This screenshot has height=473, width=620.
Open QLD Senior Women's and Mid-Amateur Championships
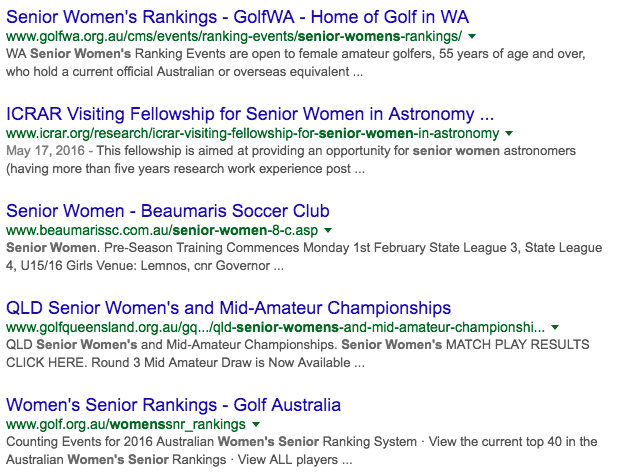pyautogui.click(x=229, y=308)
